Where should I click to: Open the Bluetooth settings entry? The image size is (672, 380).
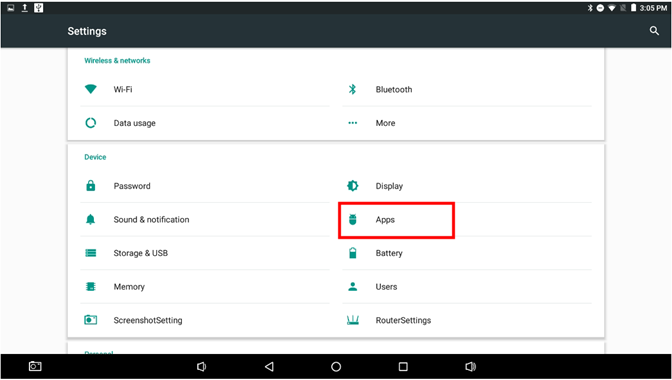tap(467, 89)
